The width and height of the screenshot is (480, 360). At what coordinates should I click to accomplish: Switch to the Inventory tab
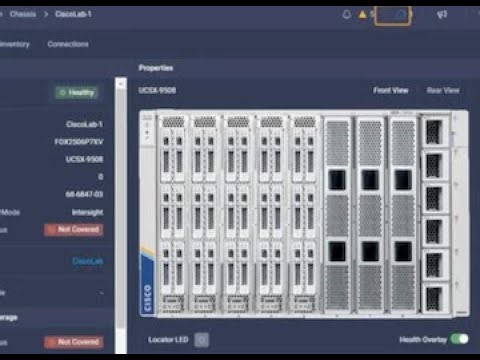click(15, 44)
